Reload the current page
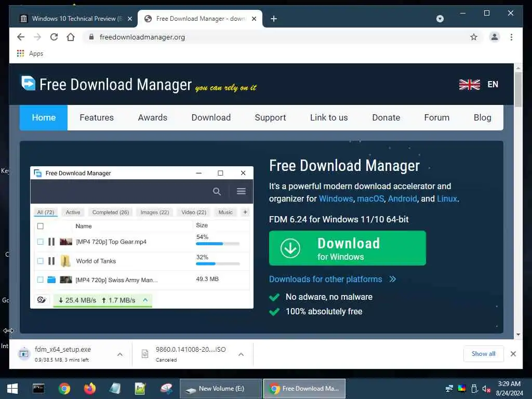The width and height of the screenshot is (532, 399). click(54, 37)
